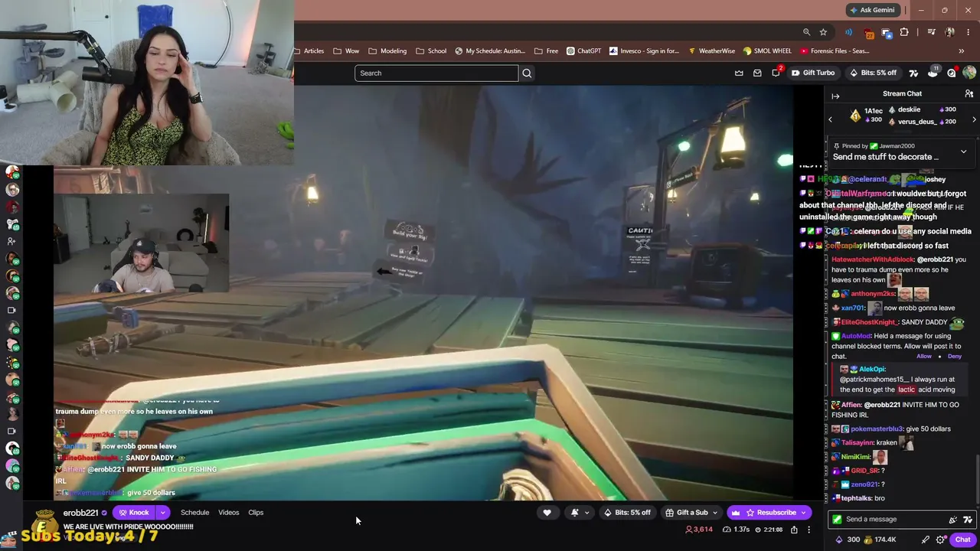Click the Knock button
This screenshot has height=551, width=980.
pos(134,512)
